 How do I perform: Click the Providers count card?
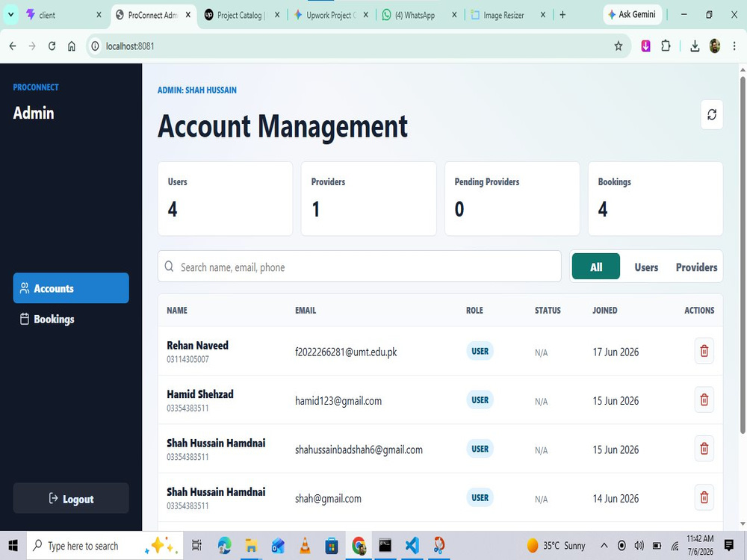click(x=369, y=199)
